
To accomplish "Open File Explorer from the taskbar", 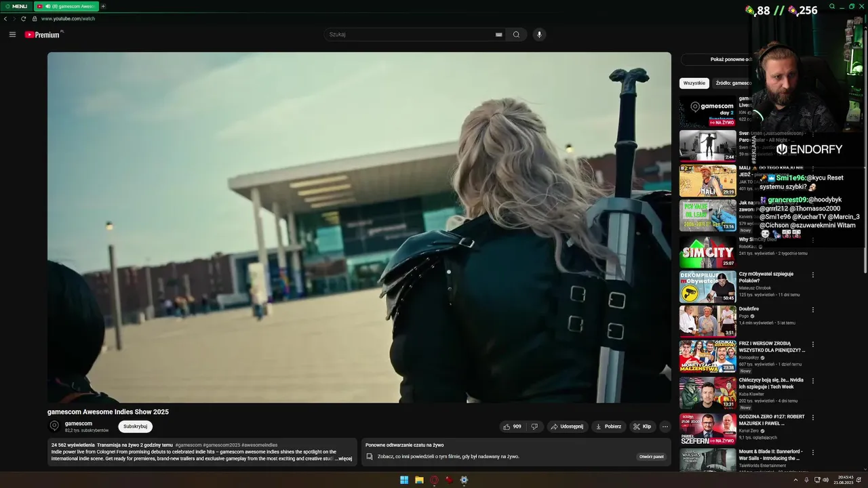I will click(x=419, y=480).
